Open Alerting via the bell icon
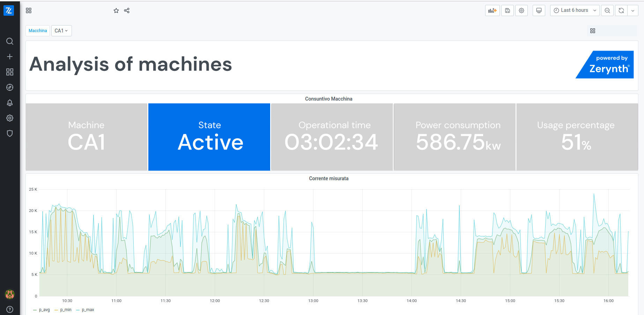Viewport: 644px width, 315px height. [x=9, y=103]
